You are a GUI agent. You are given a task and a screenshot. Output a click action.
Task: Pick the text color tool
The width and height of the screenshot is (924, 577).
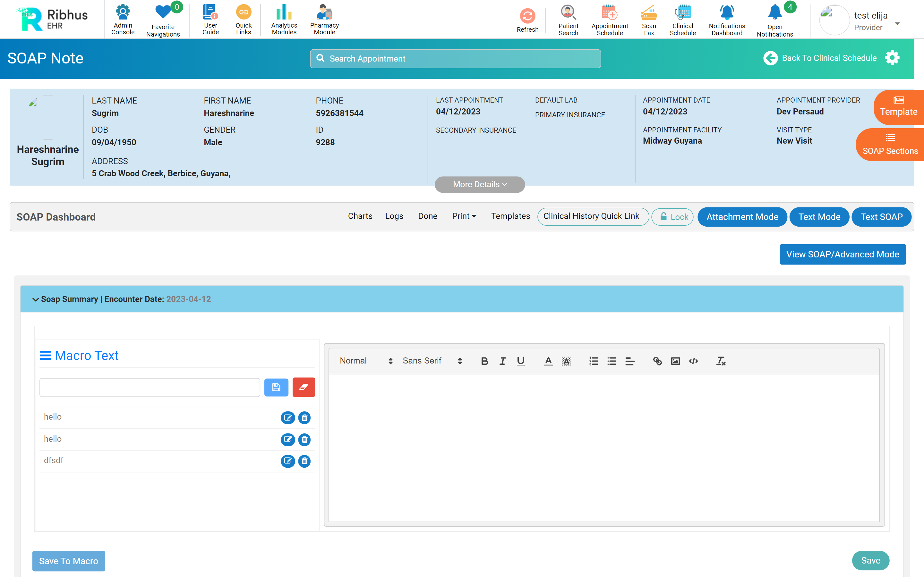click(548, 361)
